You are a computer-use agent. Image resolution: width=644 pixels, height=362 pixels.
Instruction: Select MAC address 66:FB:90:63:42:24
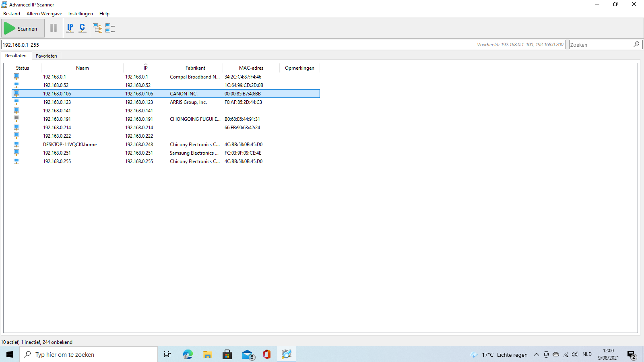tap(242, 128)
